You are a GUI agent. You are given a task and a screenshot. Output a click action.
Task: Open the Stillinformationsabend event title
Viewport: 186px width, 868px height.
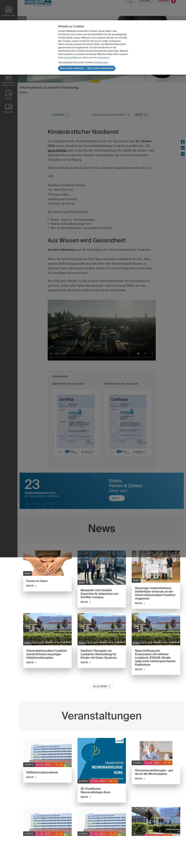click(42, 772)
